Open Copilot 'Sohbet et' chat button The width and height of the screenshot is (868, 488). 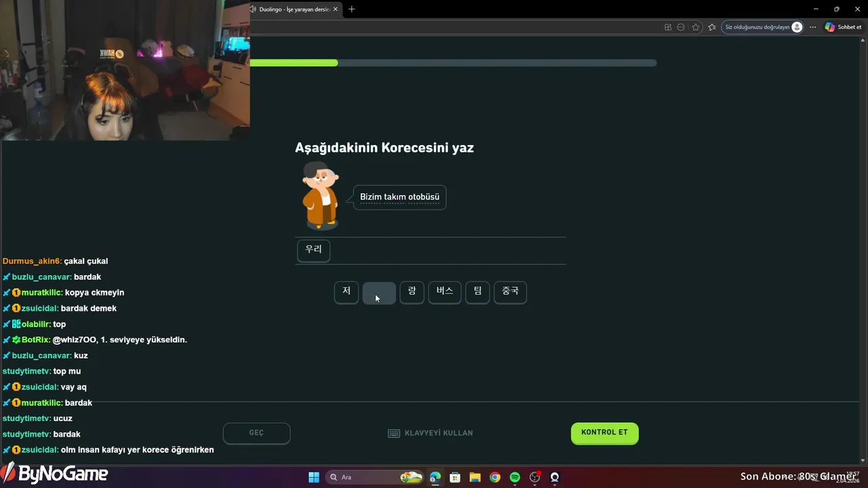click(x=843, y=27)
